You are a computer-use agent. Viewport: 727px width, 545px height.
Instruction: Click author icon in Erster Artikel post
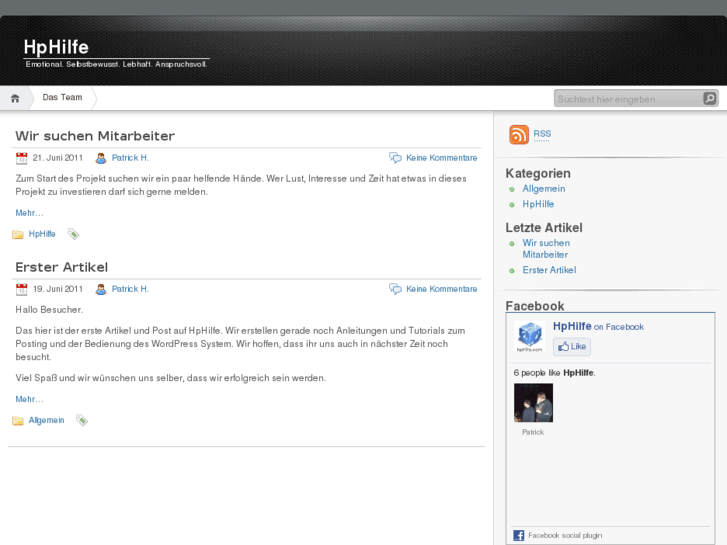tap(101, 289)
